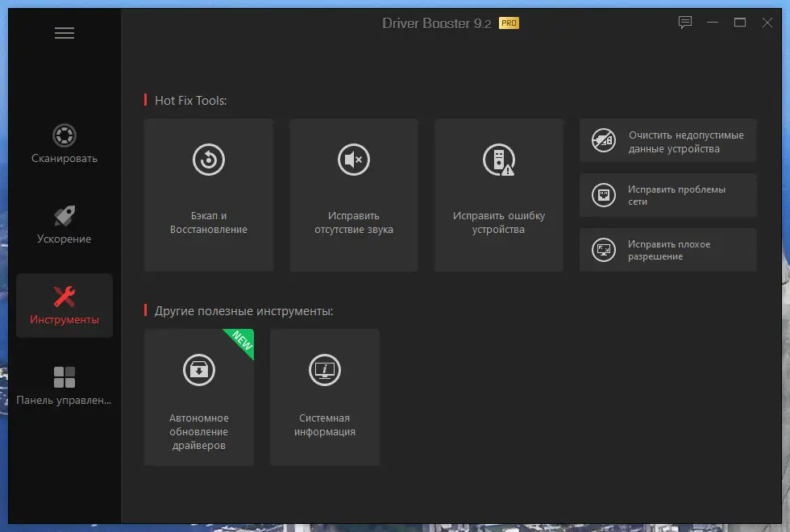Click the clean invalid device data icon
This screenshot has width=790, height=532.
pyautogui.click(x=604, y=140)
